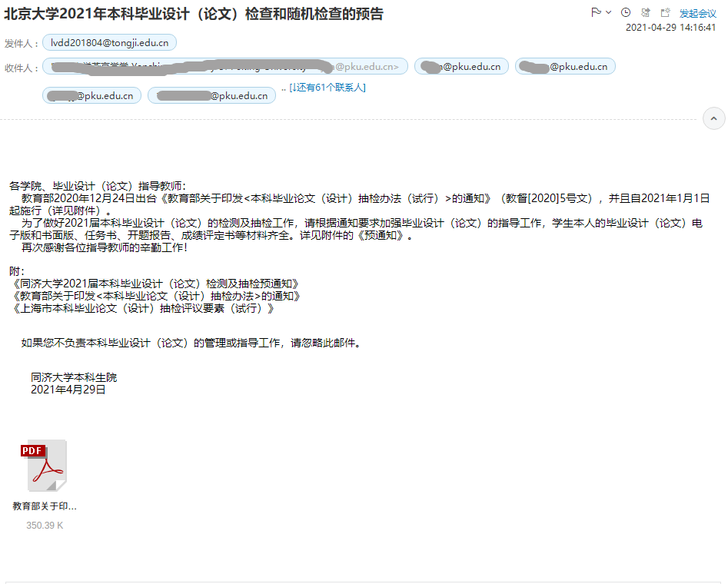
Task: Click the 收件人 label
Action: tap(22, 68)
